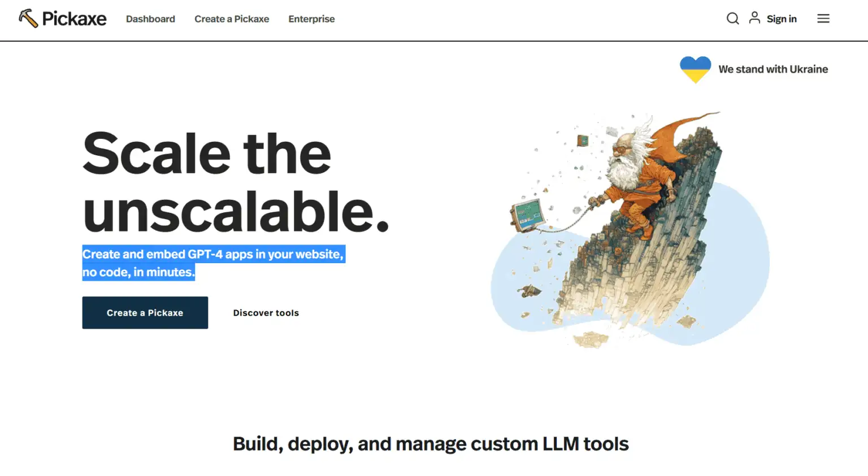The width and height of the screenshot is (868, 476).
Task: Click the Pickaxe logo icon
Action: point(28,18)
